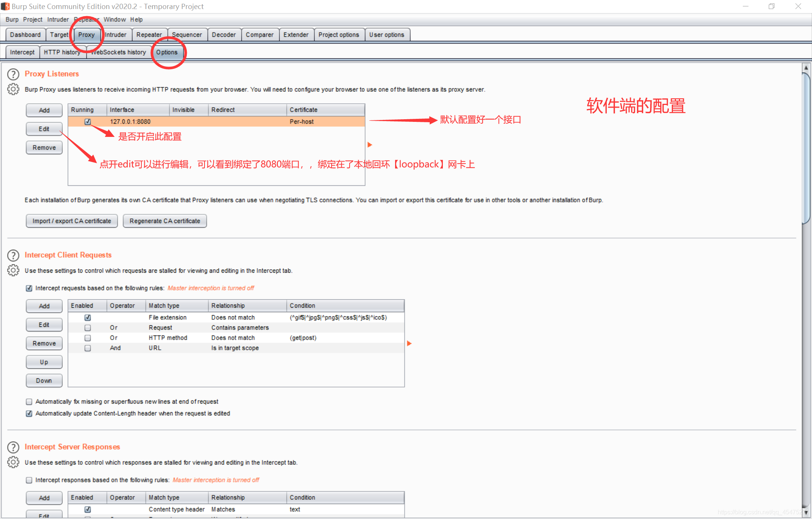Image resolution: width=812 pixels, height=519 pixels.
Task: Switch to the Target tab
Action: (59, 35)
